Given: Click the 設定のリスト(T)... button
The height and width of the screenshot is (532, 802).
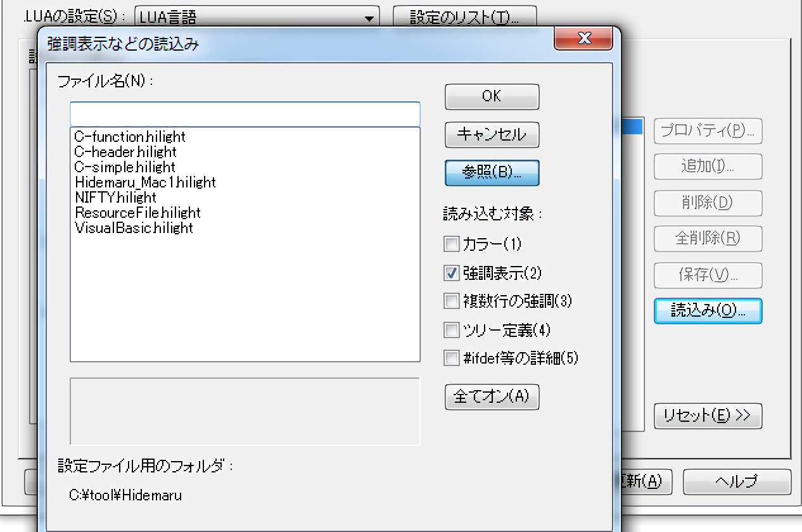Looking at the screenshot, I should (464, 17).
